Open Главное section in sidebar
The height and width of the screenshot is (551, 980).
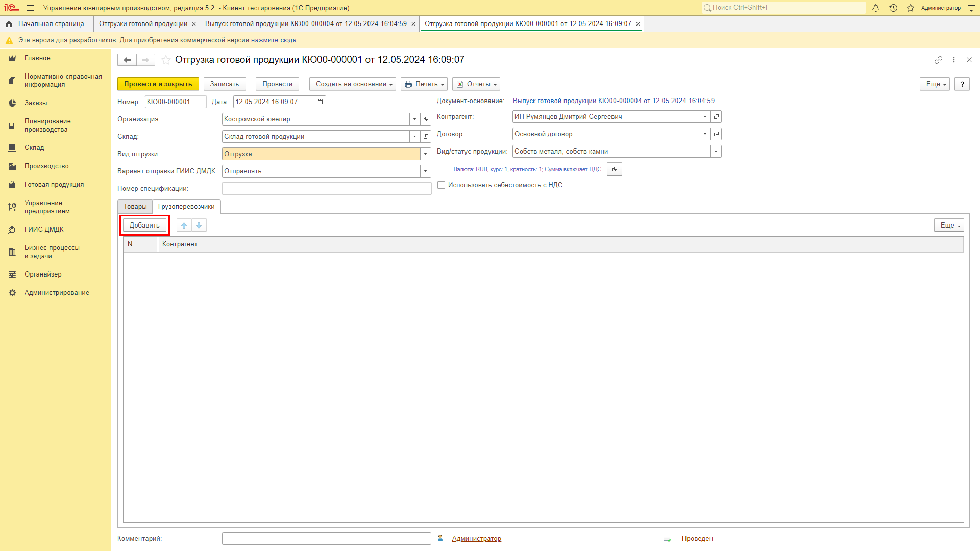tap(37, 58)
